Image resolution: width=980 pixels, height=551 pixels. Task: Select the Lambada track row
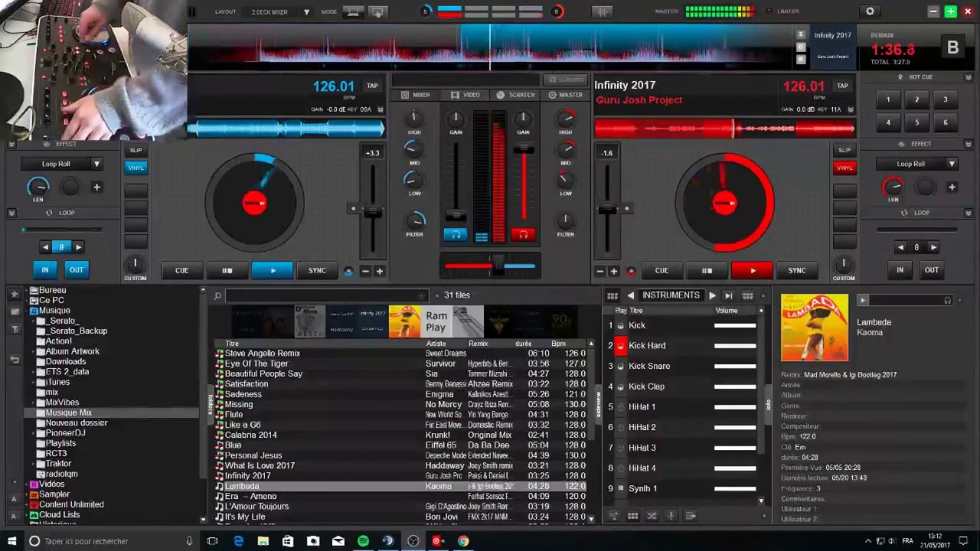coord(401,486)
